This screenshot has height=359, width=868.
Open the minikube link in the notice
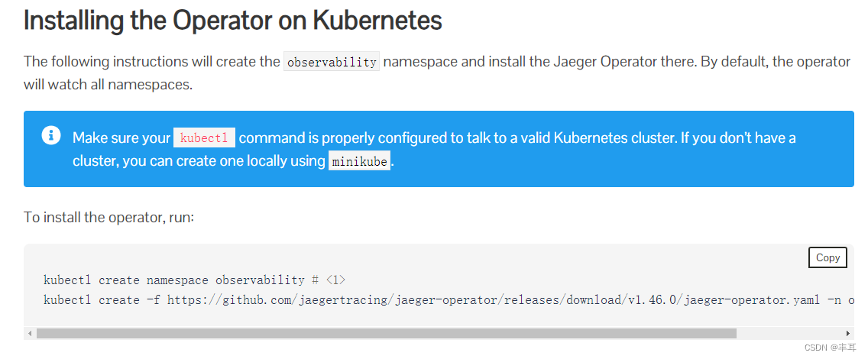[359, 162]
